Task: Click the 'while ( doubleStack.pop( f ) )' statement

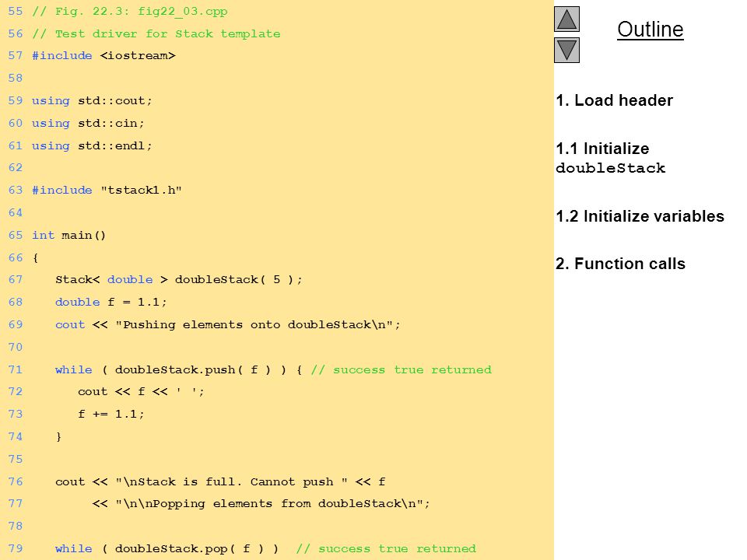Action: pos(167,549)
